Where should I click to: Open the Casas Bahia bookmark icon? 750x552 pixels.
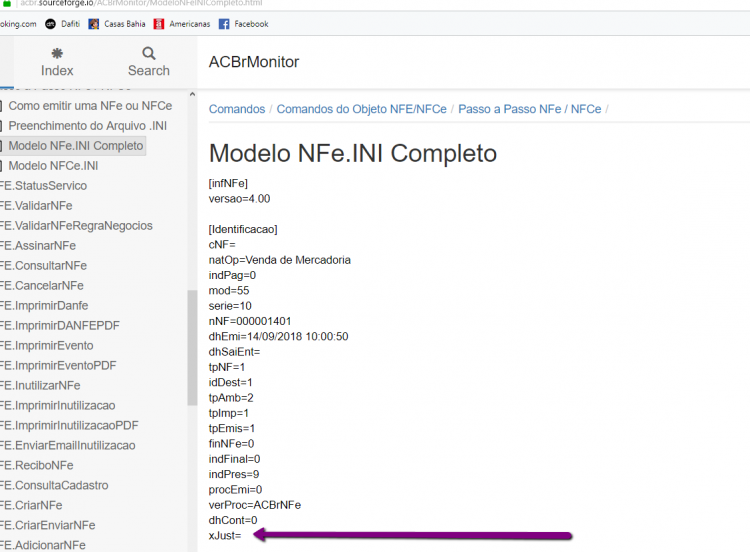[94, 24]
